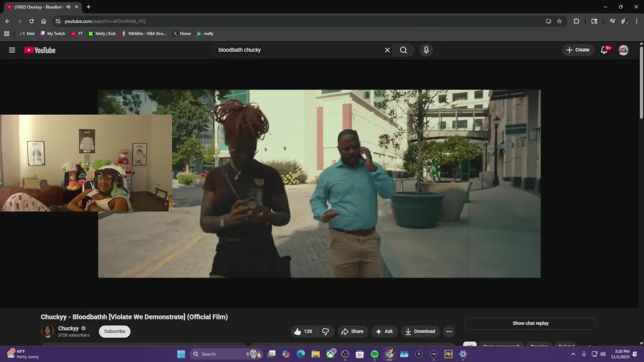Screen dimensions: 644x362
Task: View site information icon in address bar
Action: [x=58, y=21]
